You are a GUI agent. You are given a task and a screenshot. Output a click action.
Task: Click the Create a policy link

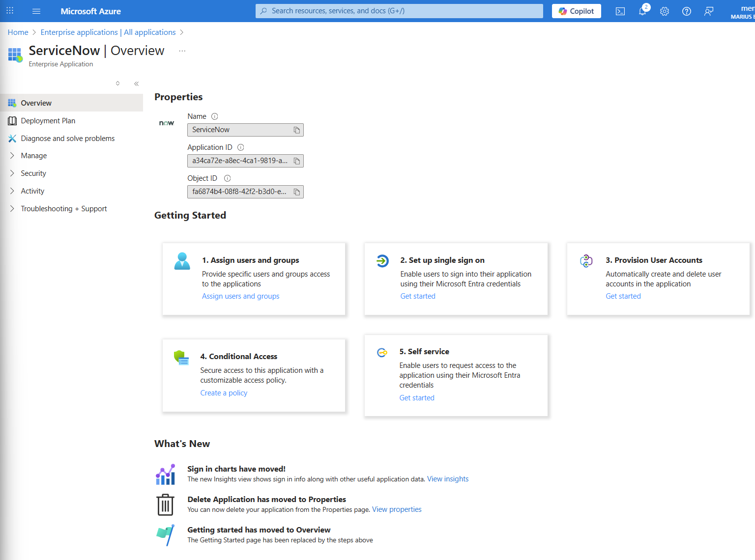(x=224, y=393)
